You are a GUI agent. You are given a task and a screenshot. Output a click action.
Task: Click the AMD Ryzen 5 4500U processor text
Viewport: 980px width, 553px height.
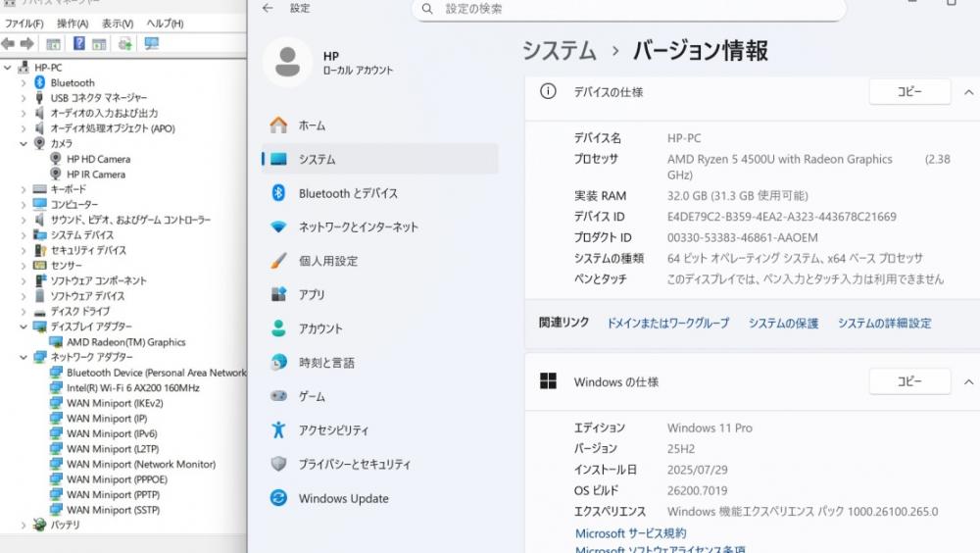[x=779, y=160]
